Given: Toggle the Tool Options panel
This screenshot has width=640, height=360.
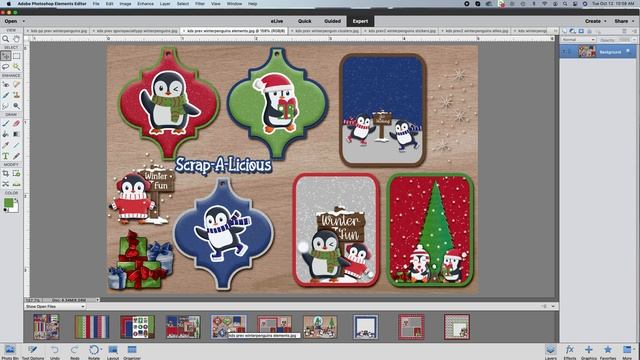Looking at the screenshot, I should coord(33,351).
